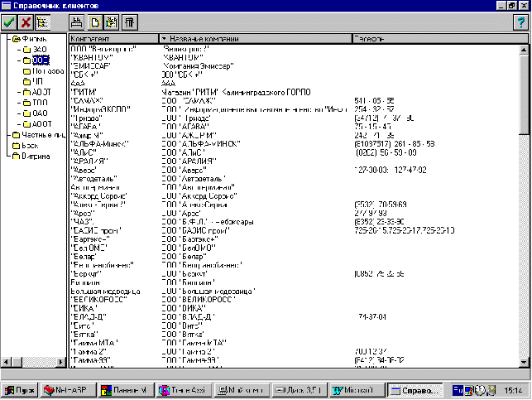Click the vertical scrollbar thumb of the list
Image resolution: width=532 pixels, height=400 pixels.
point(524,94)
